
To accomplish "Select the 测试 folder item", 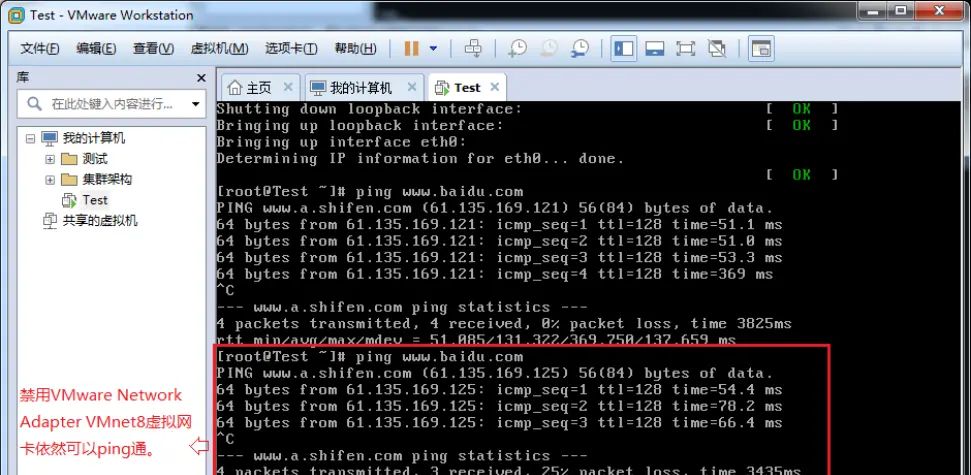I will click(95, 159).
